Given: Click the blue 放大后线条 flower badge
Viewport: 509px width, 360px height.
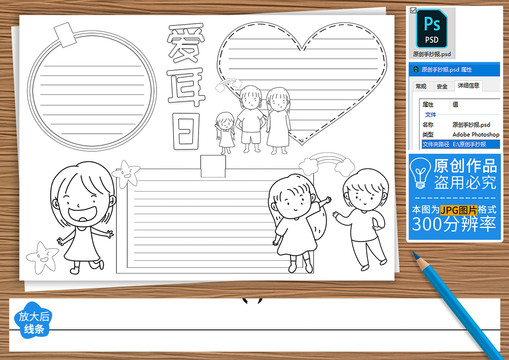Looking at the screenshot, I should (x=33, y=321).
